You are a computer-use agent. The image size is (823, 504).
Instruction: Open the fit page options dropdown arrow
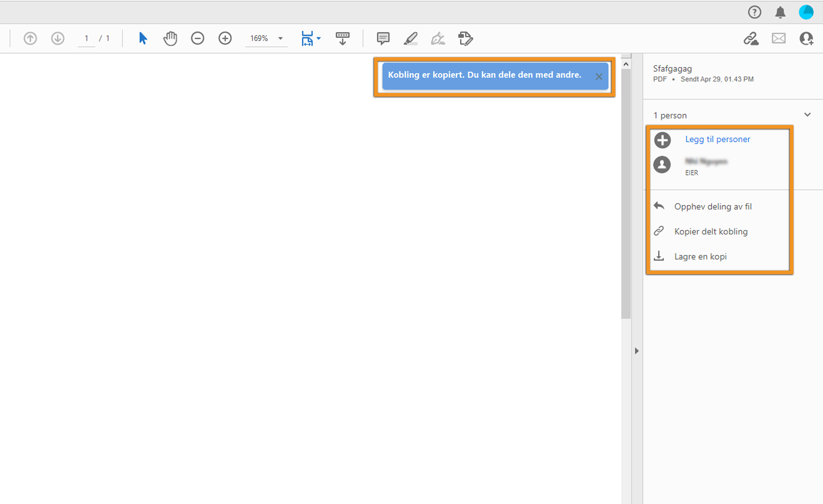[319, 38]
